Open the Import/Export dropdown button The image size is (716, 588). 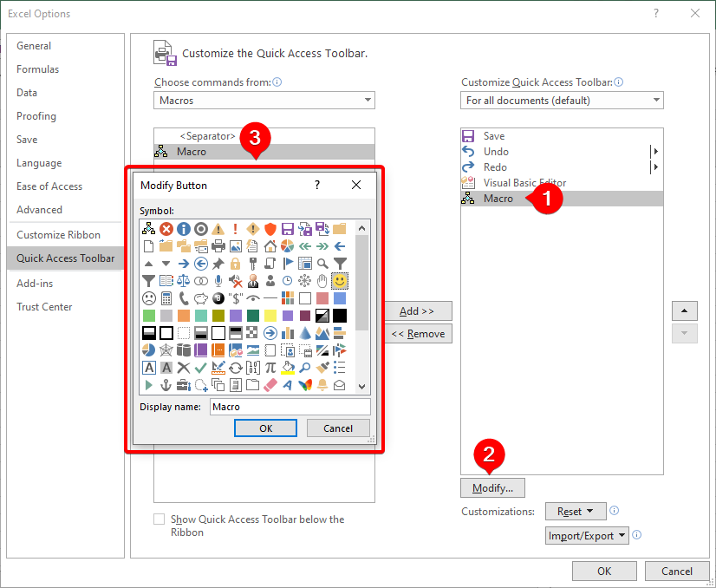(x=587, y=535)
